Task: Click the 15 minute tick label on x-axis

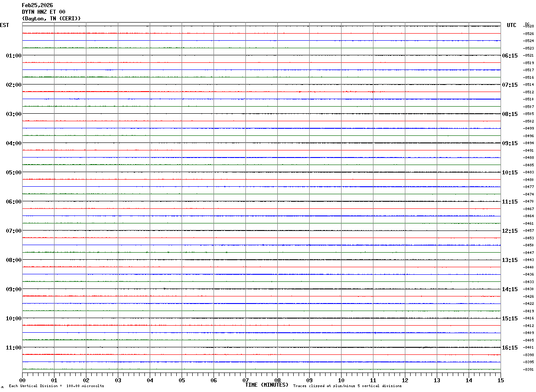Action: pyautogui.click(x=500, y=380)
